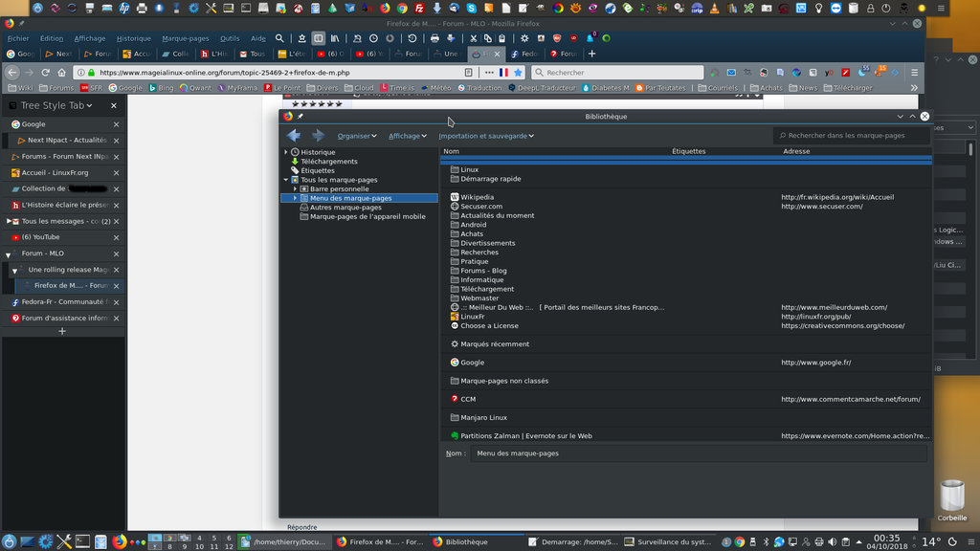Go to the Firefox home page
Image resolution: width=980 pixels, height=551 pixels.
click(x=61, y=73)
